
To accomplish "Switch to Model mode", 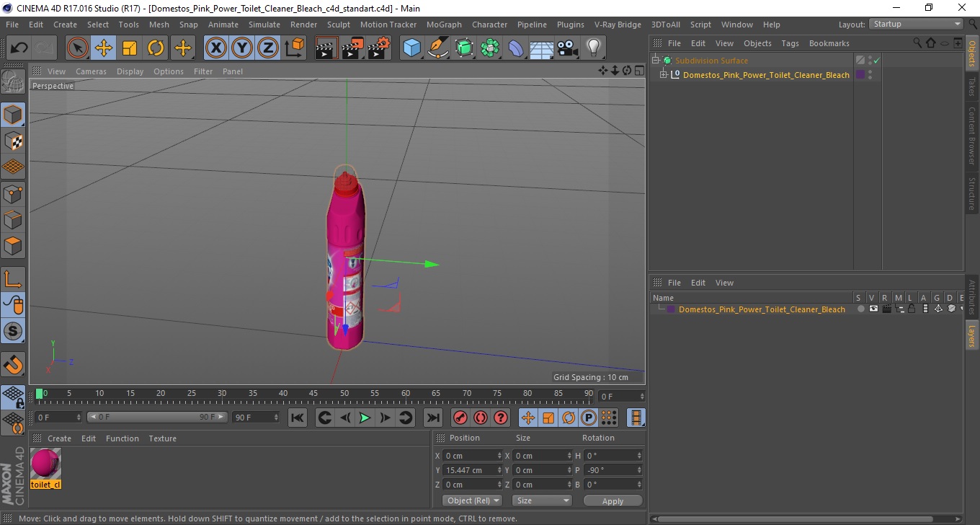I will click(x=13, y=115).
